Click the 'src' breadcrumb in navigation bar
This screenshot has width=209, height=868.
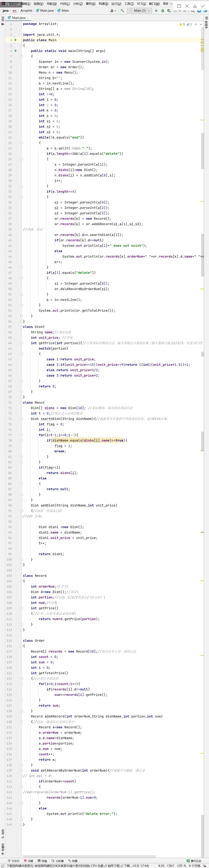[14, 11]
